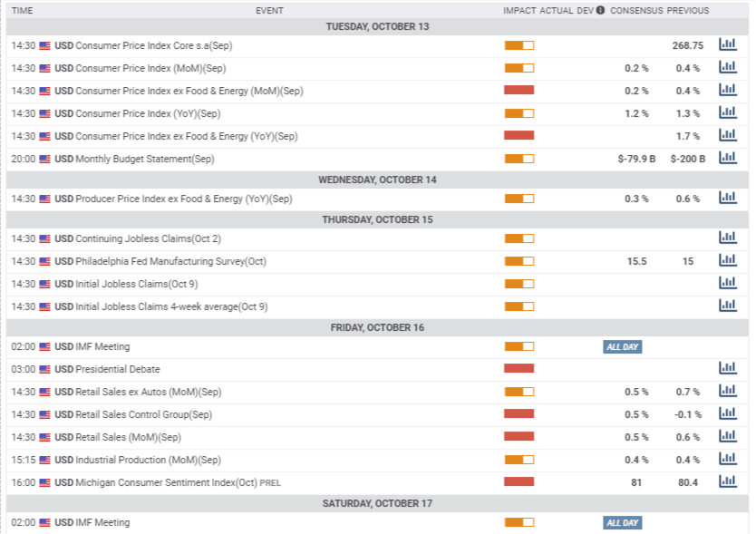Click the TIME column header
The height and width of the screenshot is (534, 756).
point(22,11)
